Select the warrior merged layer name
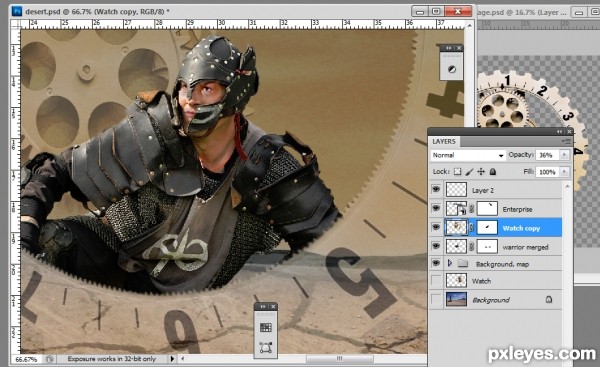The image size is (600, 367). pos(525,247)
